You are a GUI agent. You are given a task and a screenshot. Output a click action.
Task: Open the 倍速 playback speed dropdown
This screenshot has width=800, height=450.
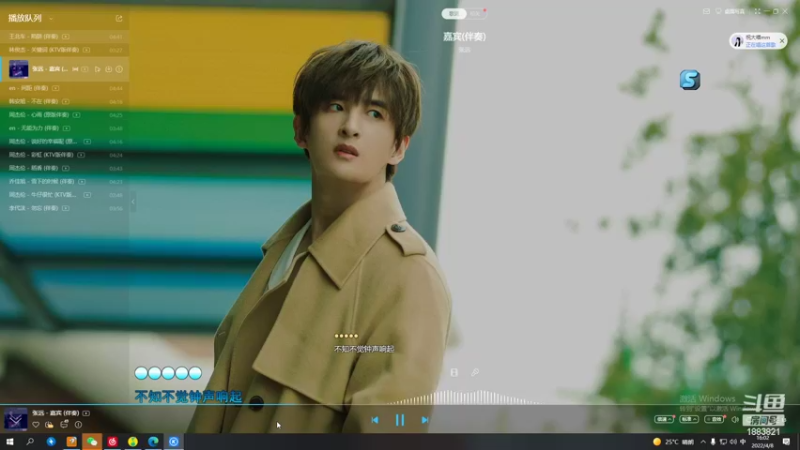pos(664,419)
